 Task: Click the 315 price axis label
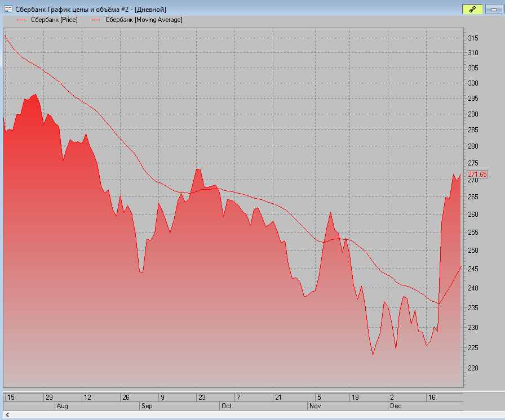(x=473, y=38)
